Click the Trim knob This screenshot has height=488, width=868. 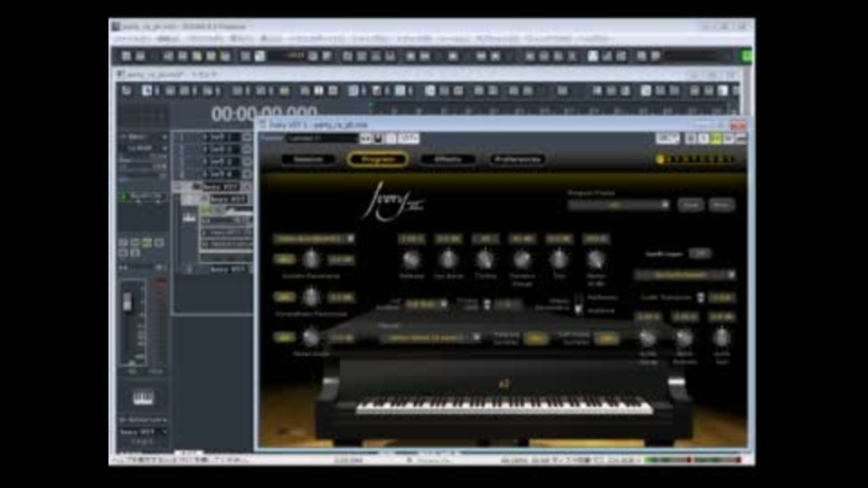point(559,259)
